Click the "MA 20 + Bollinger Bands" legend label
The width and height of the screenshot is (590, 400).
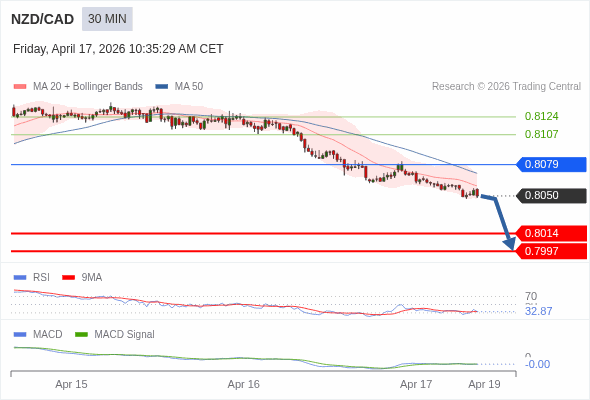click(x=88, y=87)
